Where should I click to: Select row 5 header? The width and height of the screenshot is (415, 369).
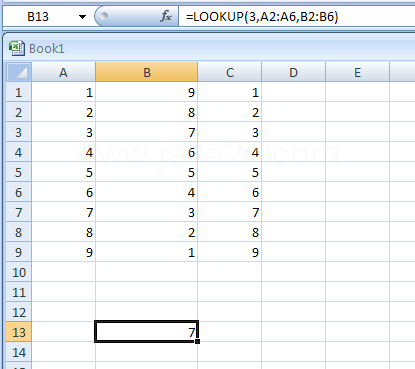(x=19, y=172)
